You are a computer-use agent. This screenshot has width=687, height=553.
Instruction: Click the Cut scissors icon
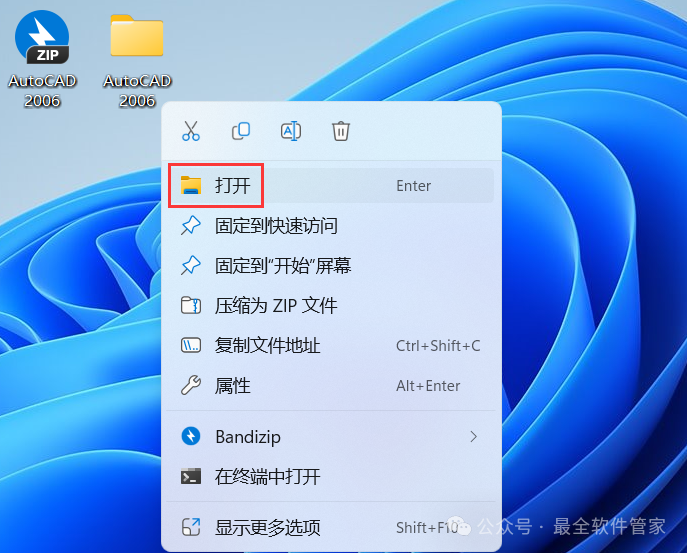point(191,131)
